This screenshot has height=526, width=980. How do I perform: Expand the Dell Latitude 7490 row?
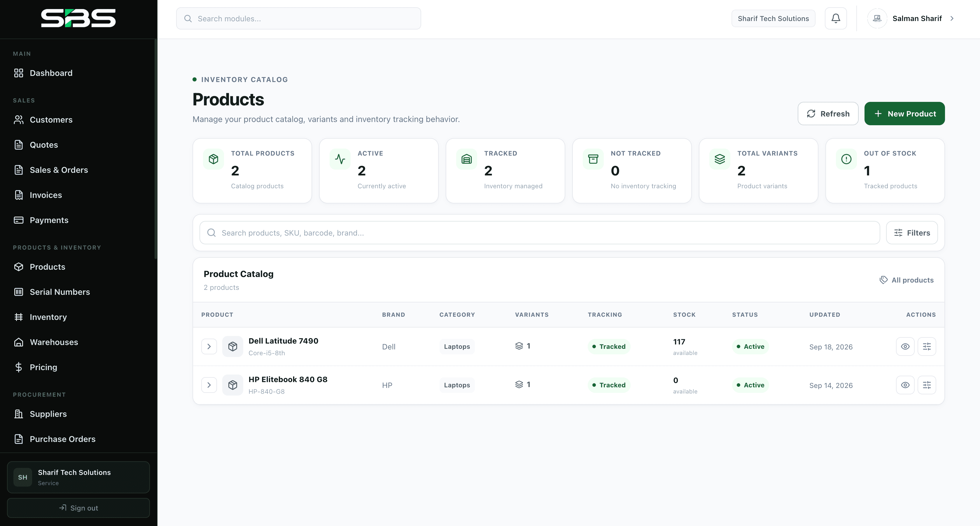click(x=209, y=346)
